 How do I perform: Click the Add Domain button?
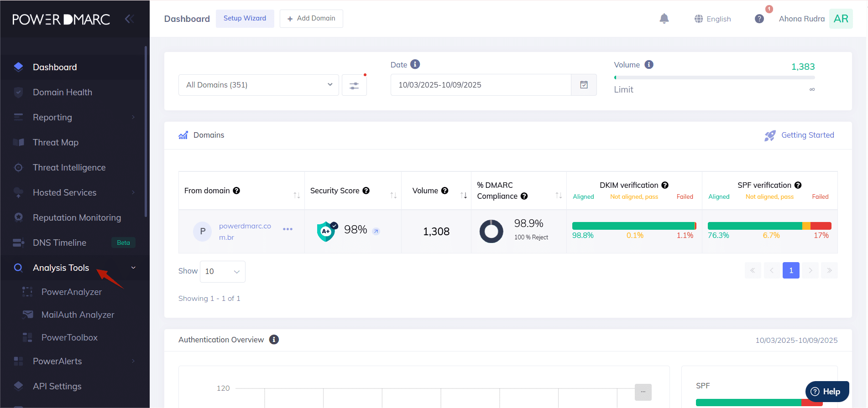tap(311, 19)
